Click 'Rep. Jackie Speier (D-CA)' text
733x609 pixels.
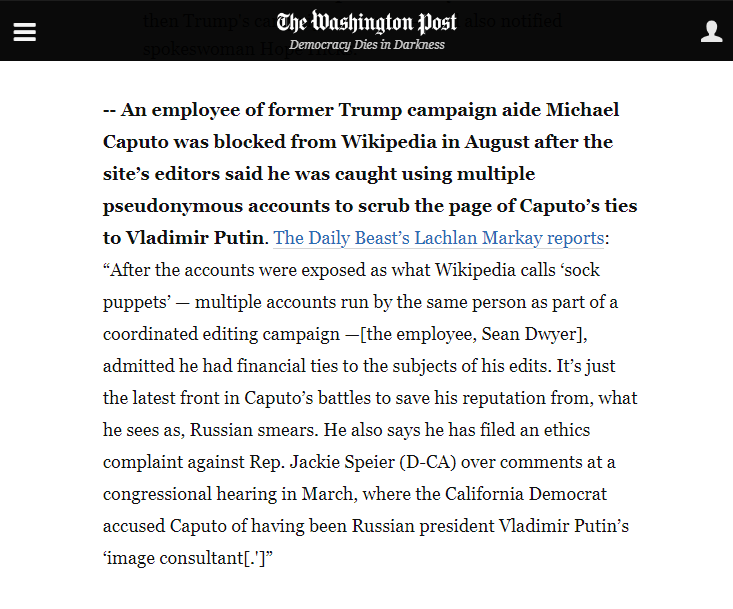[x=315, y=462]
